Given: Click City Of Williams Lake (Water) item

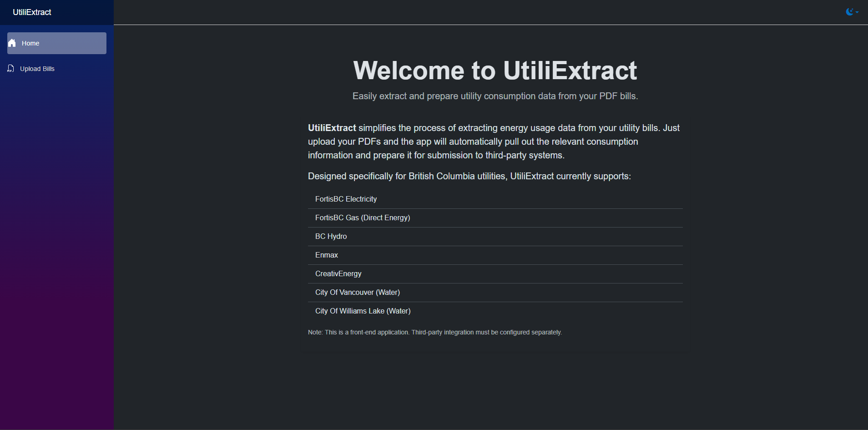Looking at the screenshot, I should tap(363, 311).
